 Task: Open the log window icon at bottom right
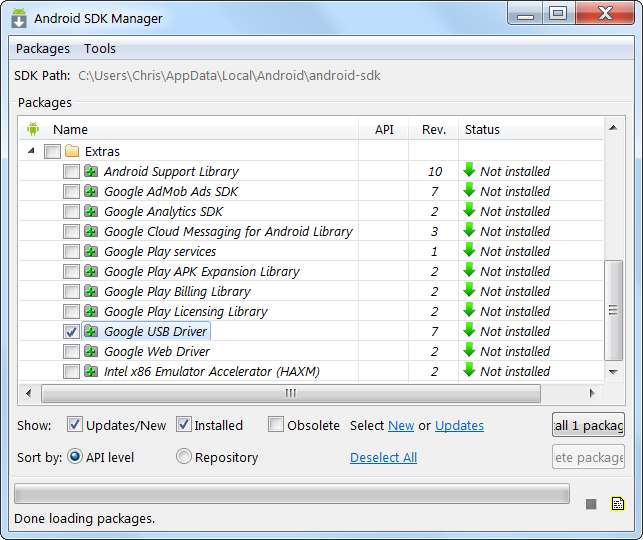(617, 504)
